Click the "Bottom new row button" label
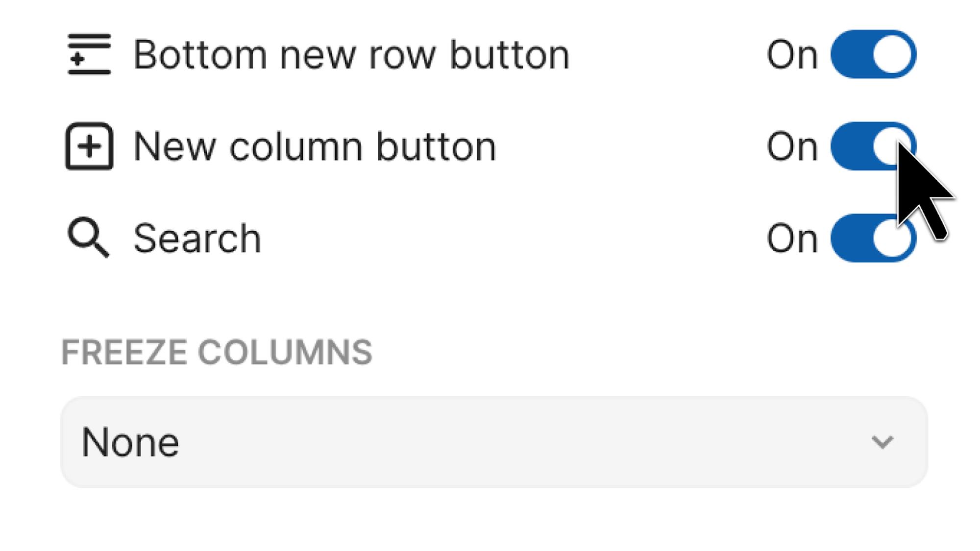Screen dimensions: 980x551 (351, 54)
